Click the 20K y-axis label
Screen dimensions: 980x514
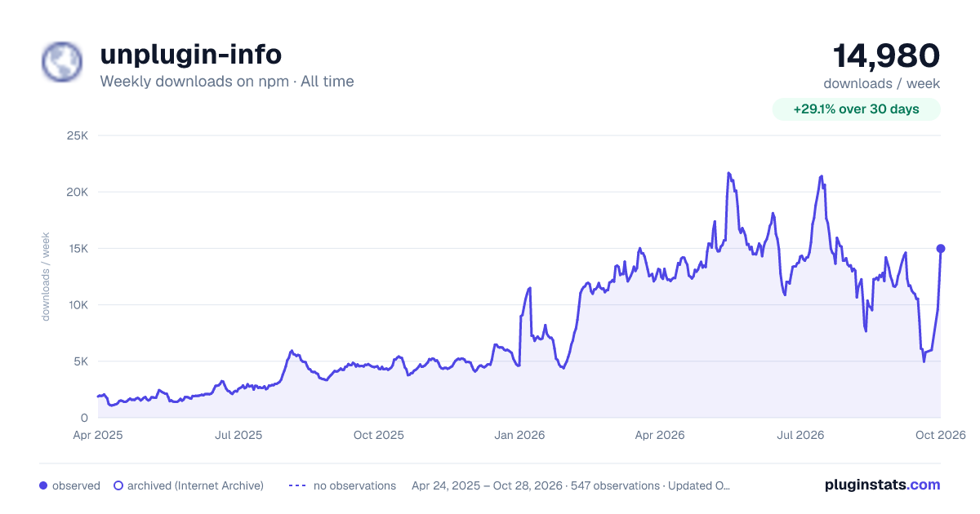[77, 192]
